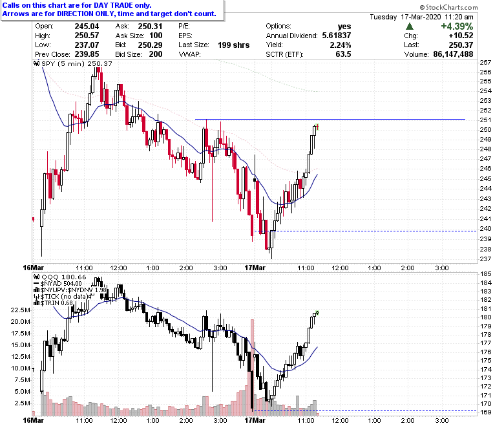This screenshot has height=426, width=504.
Task: Click the Bid Size value 200
Action: pyautogui.click(x=156, y=54)
